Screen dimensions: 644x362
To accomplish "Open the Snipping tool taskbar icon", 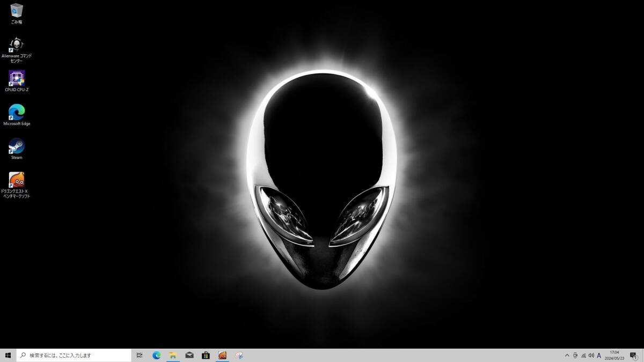I will point(239,355).
